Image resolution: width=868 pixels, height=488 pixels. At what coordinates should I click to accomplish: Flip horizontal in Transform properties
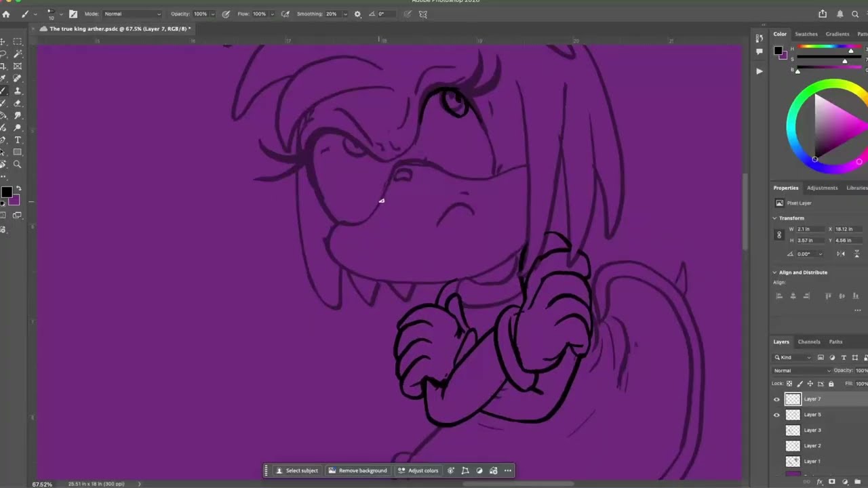click(x=841, y=253)
